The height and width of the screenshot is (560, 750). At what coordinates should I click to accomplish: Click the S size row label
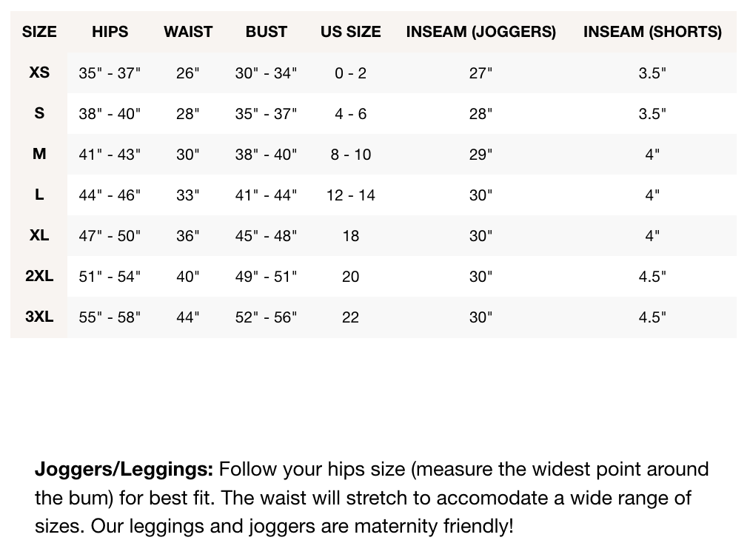tap(39, 113)
